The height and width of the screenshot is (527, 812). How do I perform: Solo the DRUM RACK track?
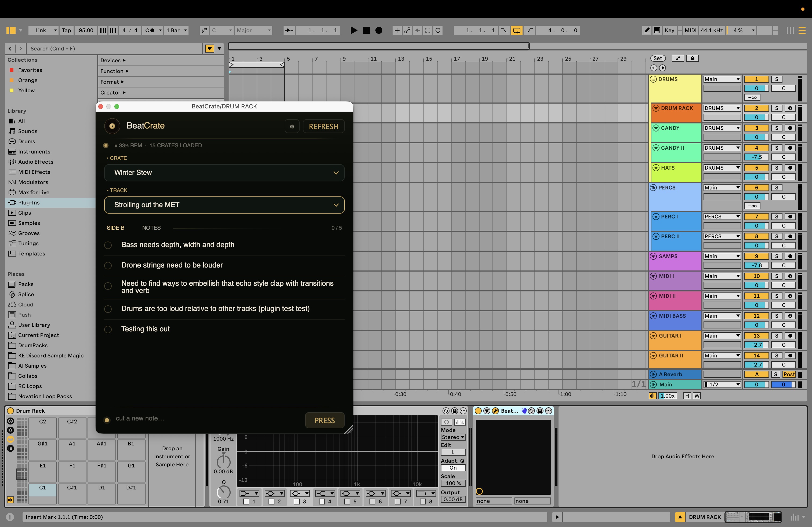777,108
